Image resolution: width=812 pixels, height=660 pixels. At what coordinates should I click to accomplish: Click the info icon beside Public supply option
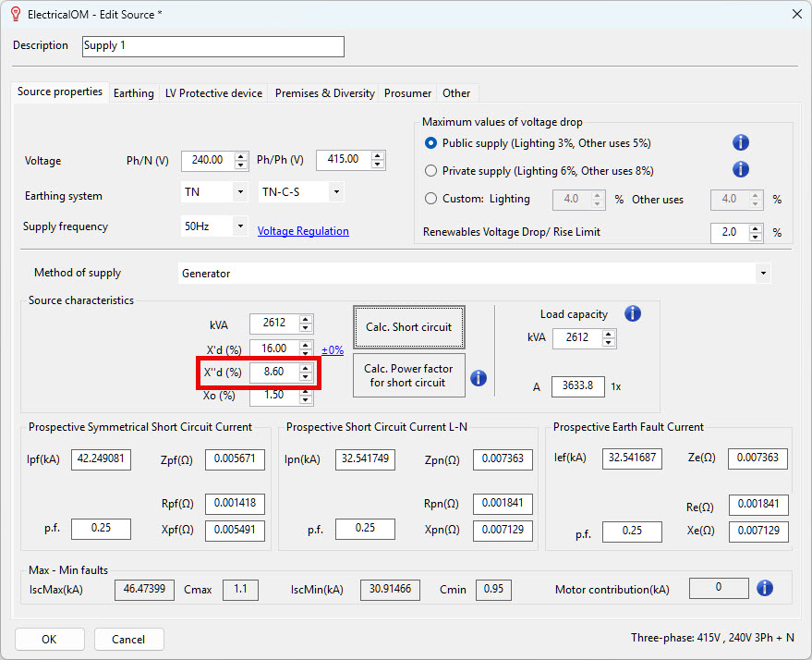pyautogui.click(x=741, y=142)
